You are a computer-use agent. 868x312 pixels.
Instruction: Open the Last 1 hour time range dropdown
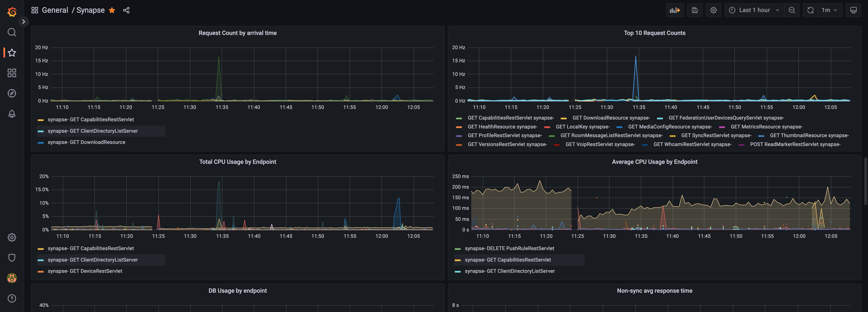(754, 10)
